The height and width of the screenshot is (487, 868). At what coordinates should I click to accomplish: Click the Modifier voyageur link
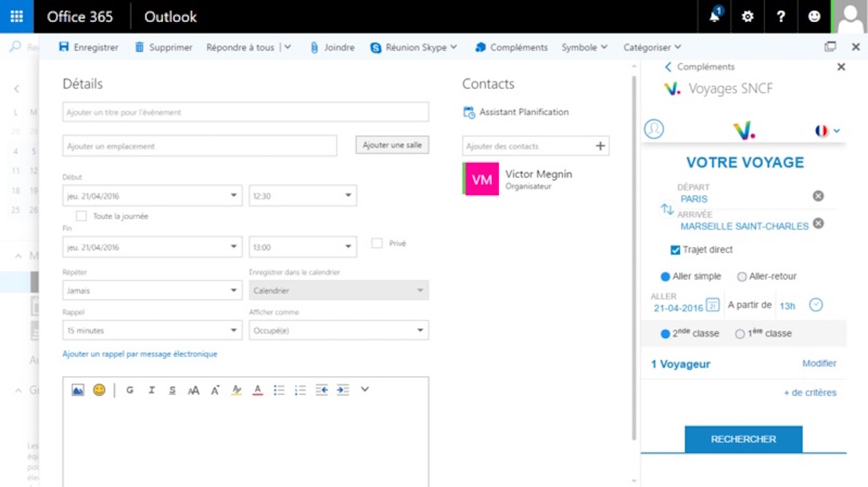[x=819, y=363]
